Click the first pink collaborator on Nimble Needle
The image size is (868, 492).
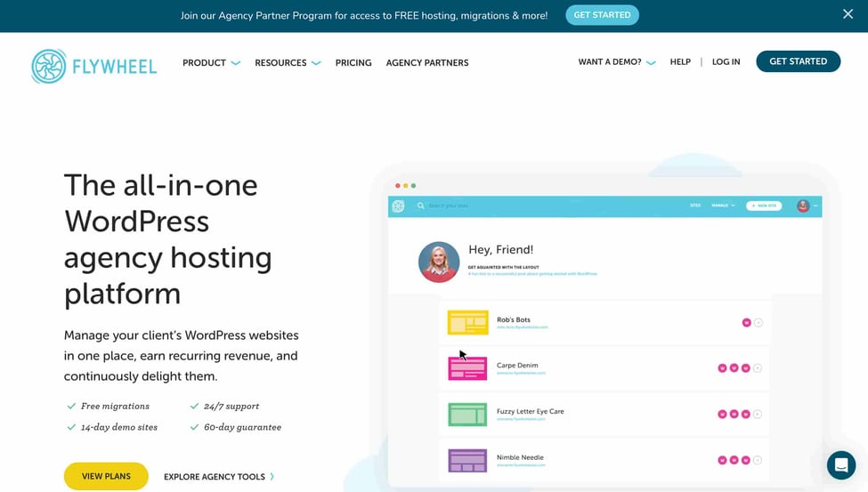click(722, 460)
